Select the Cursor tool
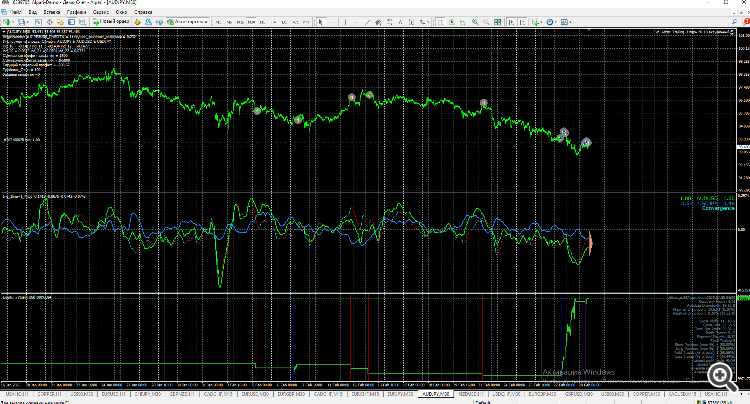 320,22
